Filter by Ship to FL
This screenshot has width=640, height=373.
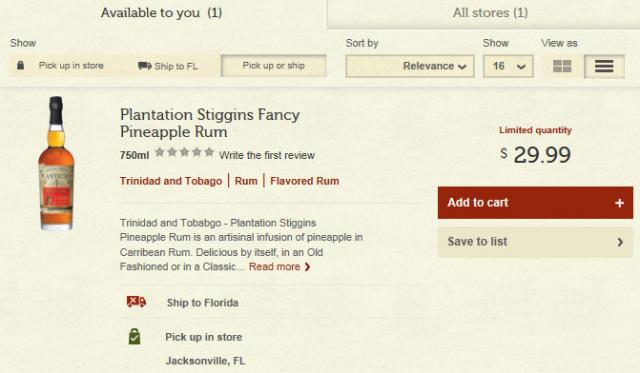click(x=168, y=66)
